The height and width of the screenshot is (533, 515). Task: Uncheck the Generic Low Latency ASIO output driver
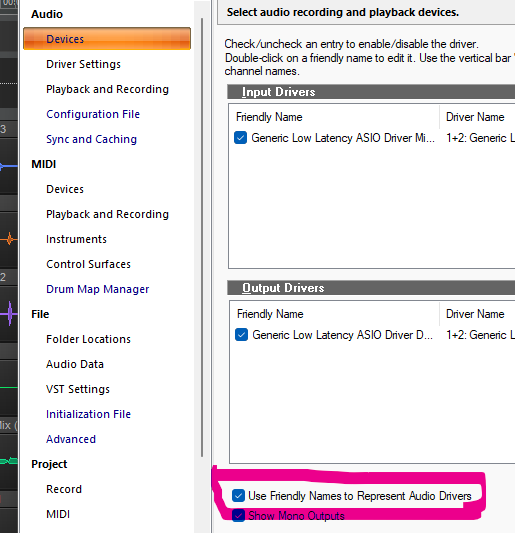coord(241,334)
